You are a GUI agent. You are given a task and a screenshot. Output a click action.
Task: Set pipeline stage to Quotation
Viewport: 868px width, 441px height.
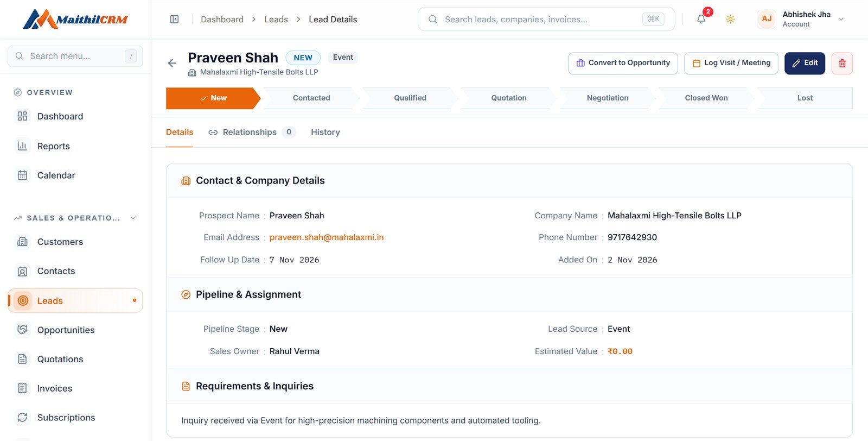pos(509,98)
